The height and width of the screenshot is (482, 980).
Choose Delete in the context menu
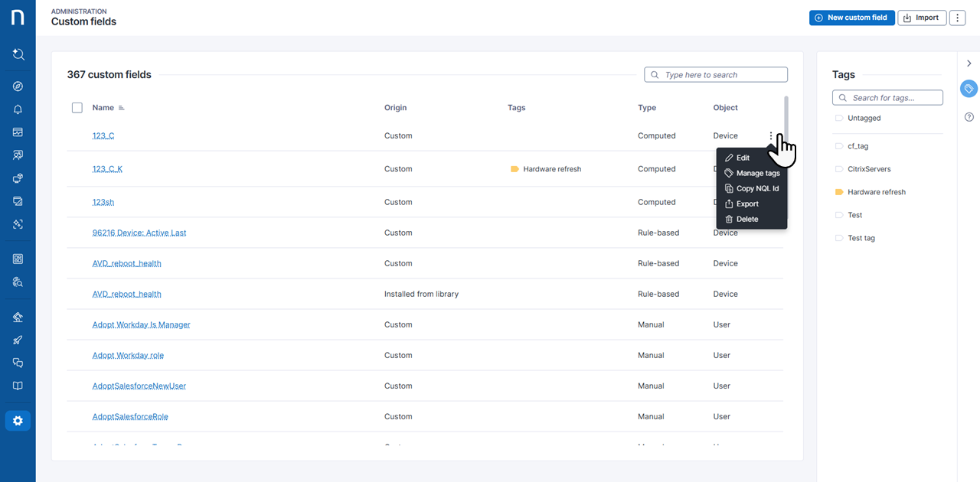[x=746, y=219]
